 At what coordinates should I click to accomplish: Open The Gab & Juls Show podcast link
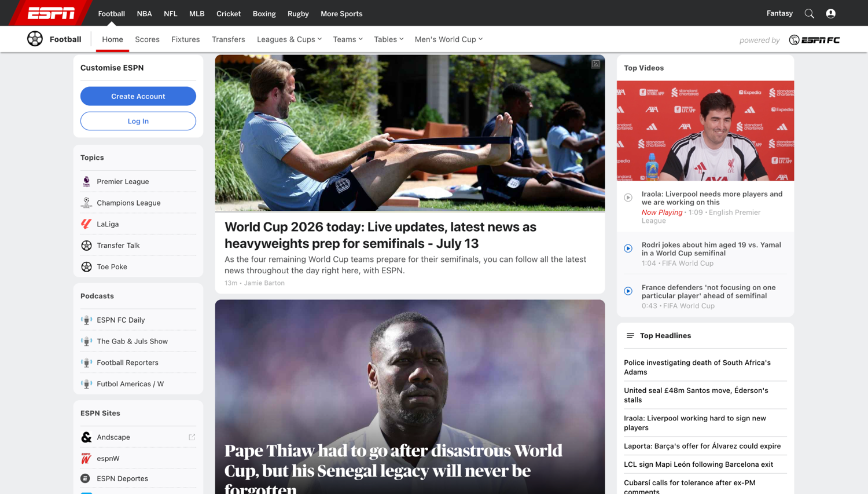tap(133, 341)
